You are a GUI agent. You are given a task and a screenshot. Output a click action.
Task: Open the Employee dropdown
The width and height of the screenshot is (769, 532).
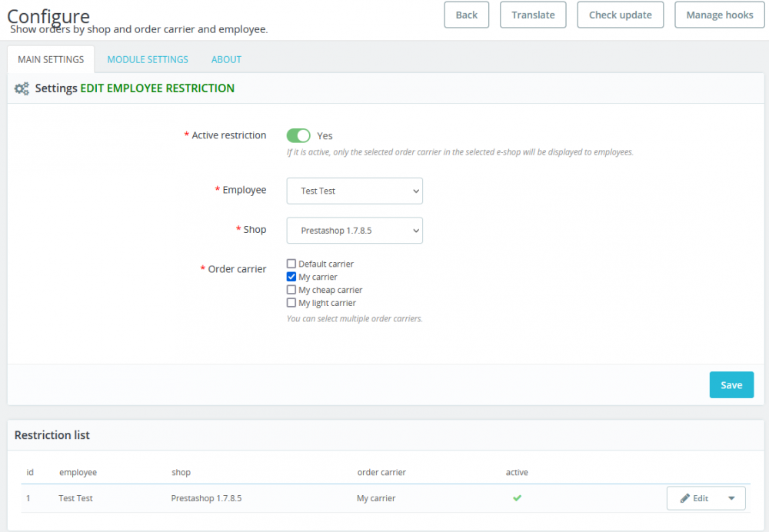tap(355, 191)
